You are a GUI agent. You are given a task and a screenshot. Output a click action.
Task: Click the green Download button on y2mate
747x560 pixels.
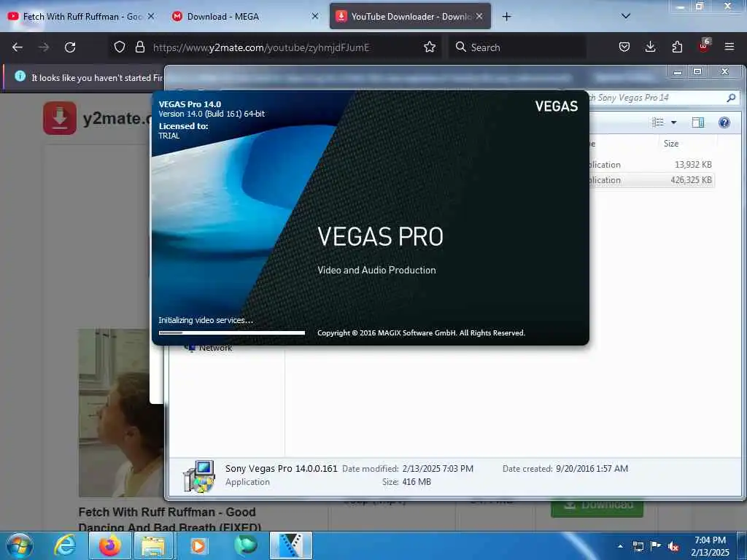coord(597,508)
